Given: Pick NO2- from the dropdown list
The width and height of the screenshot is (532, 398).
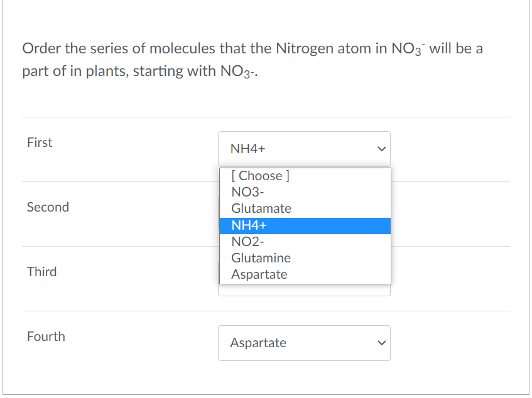Looking at the screenshot, I should (247, 241).
